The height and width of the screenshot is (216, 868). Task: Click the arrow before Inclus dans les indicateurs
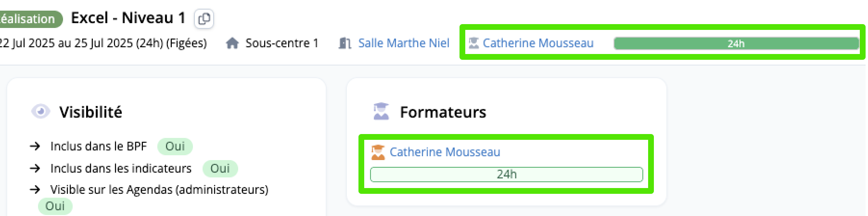pos(35,168)
